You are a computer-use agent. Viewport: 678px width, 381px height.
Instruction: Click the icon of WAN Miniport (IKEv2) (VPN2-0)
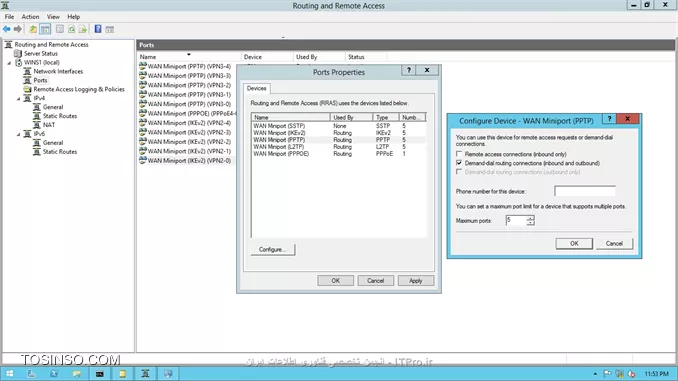(x=143, y=160)
